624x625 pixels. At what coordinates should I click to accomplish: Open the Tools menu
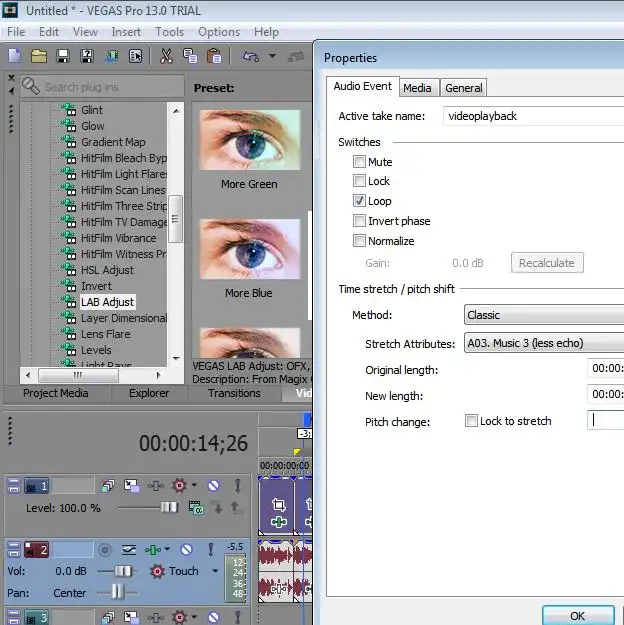coord(169,32)
